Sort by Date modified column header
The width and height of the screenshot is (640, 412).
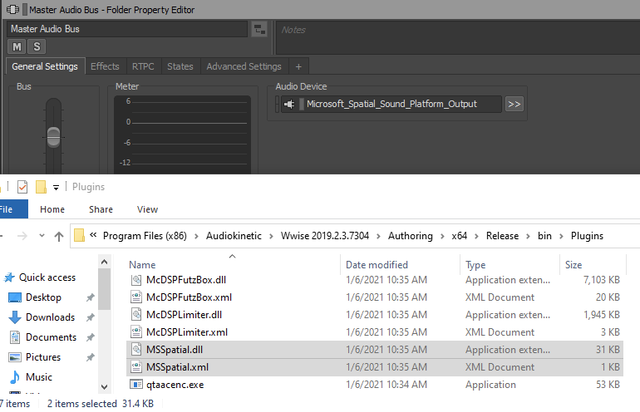(x=377, y=265)
